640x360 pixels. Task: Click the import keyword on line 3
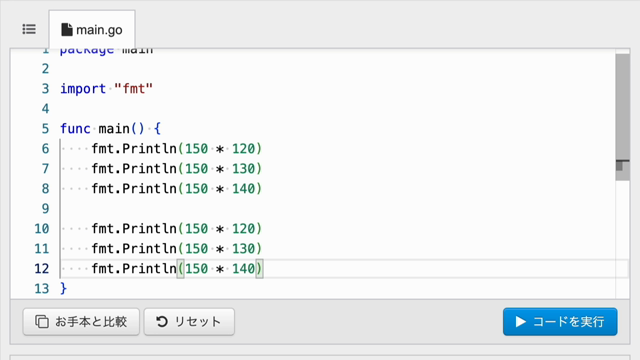(x=83, y=89)
